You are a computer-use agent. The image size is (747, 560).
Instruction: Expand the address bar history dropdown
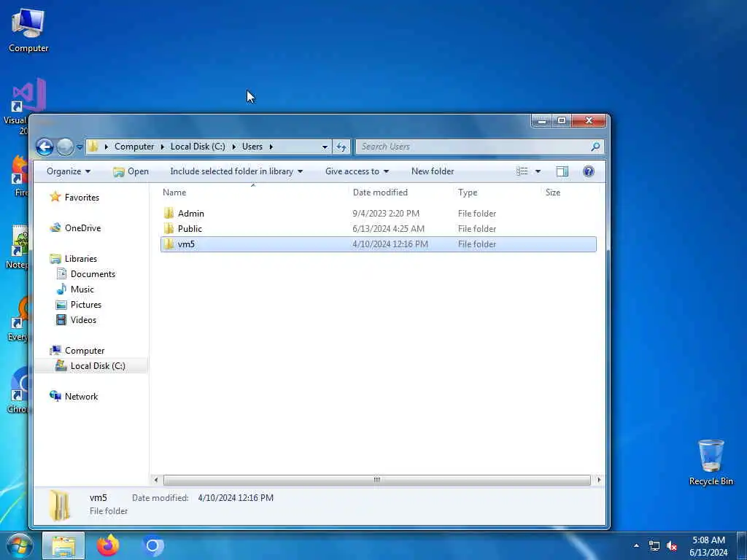[325, 147]
